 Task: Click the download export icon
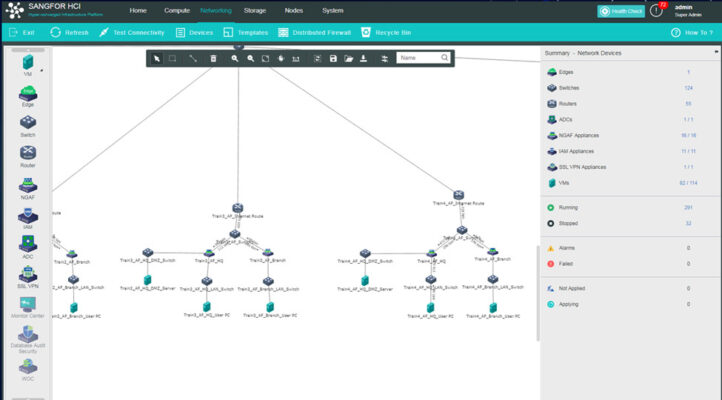tap(363, 58)
